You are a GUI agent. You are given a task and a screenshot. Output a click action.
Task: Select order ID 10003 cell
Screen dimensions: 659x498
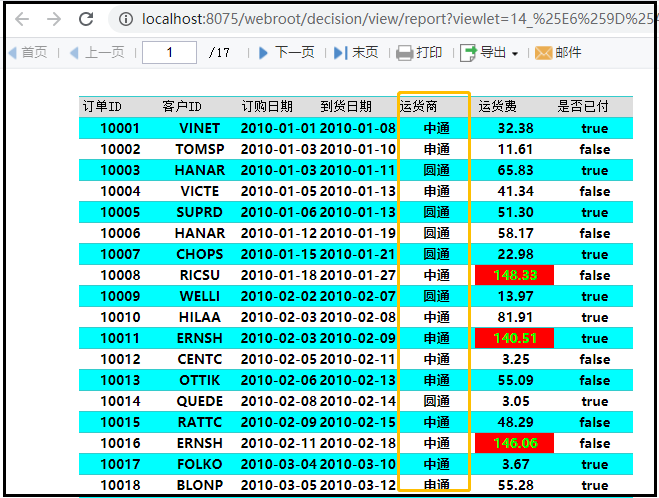pos(120,170)
